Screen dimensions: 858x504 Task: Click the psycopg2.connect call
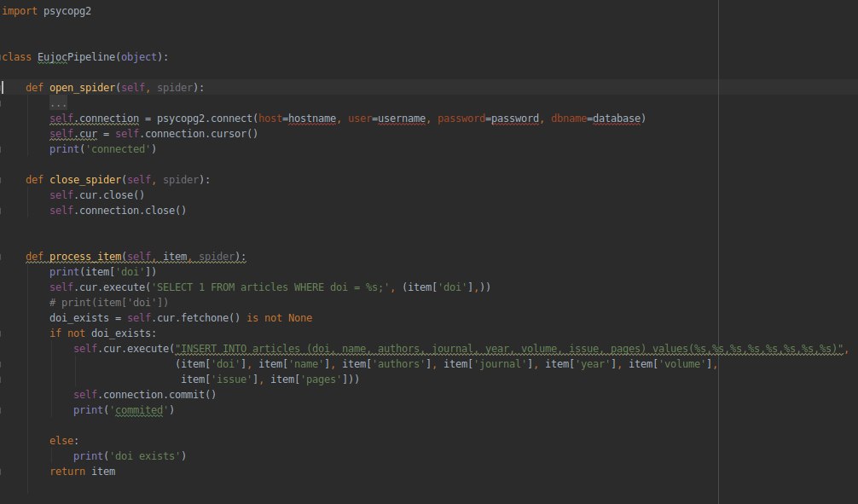[x=205, y=119]
